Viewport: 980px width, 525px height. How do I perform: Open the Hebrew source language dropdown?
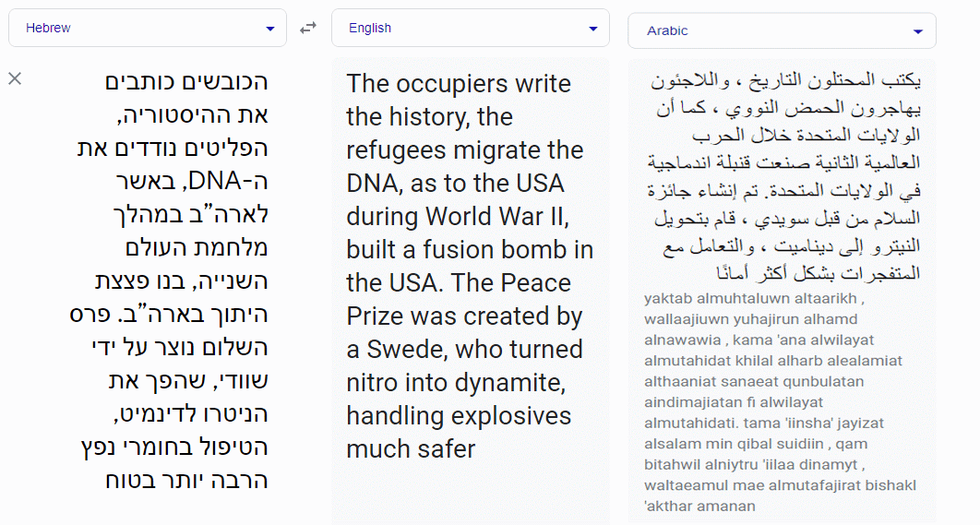[148, 28]
